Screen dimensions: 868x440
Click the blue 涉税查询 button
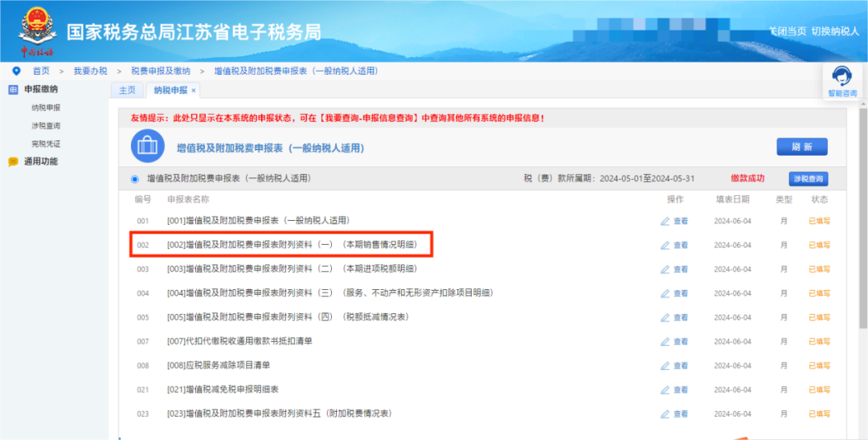tap(809, 179)
